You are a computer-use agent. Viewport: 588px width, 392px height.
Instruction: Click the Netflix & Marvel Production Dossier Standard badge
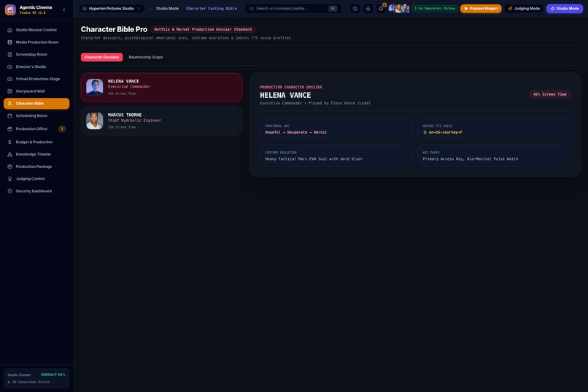pyautogui.click(x=203, y=29)
